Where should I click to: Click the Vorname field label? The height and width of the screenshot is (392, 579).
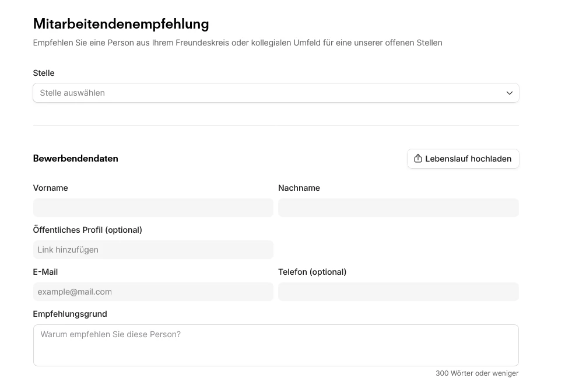[x=51, y=188]
